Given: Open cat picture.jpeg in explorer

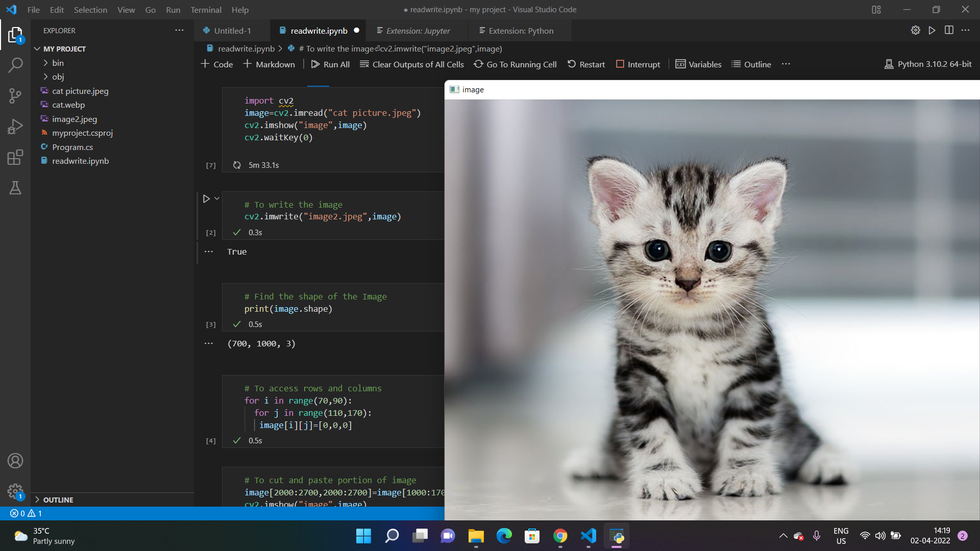Looking at the screenshot, I should pyautogui.click(x=80, y=91).
